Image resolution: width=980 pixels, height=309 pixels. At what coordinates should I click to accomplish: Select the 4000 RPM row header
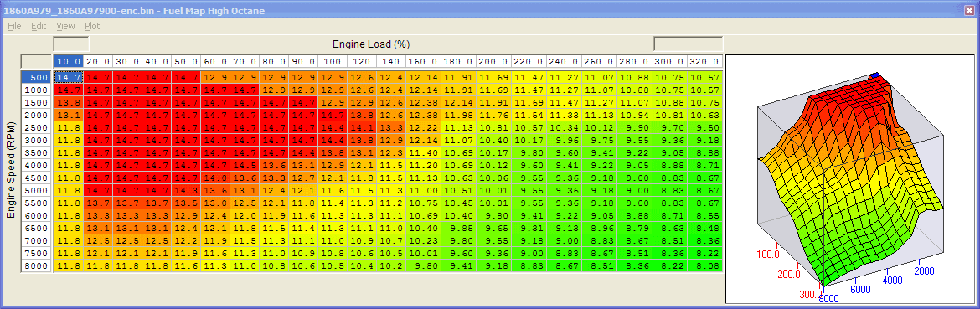click(36, 166)
